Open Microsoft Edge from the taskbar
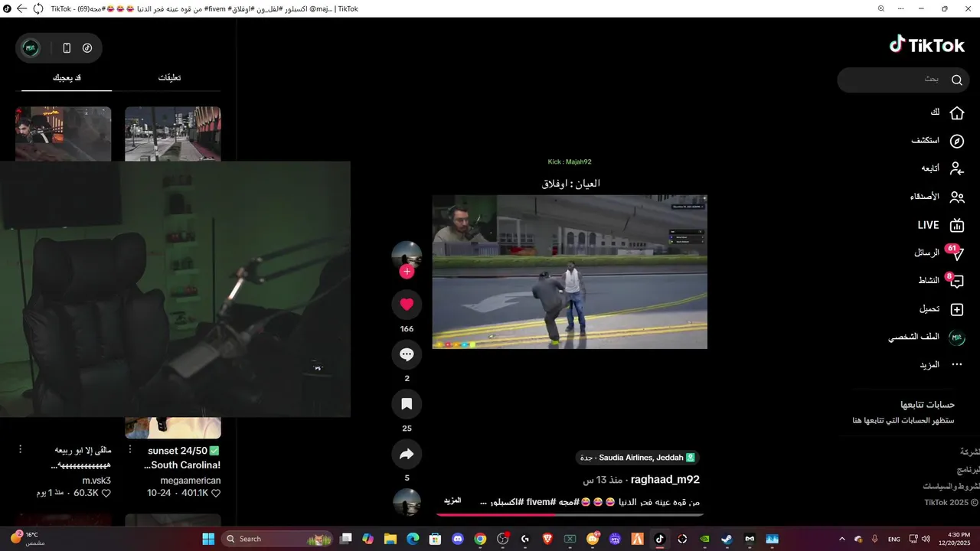980x551 pixels. tap(413, 539)
